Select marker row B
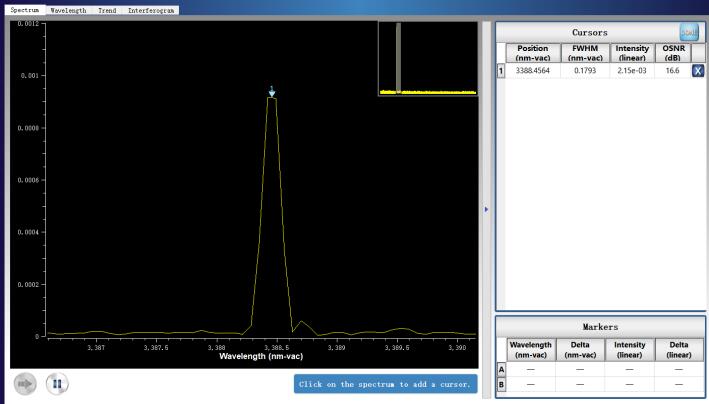 pyautogui.click(x=501, y=384)
